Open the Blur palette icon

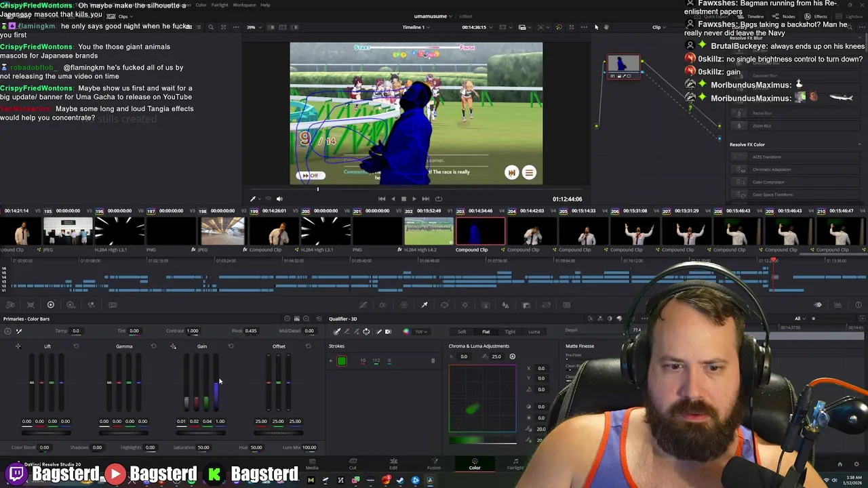(x=505, y=305)
